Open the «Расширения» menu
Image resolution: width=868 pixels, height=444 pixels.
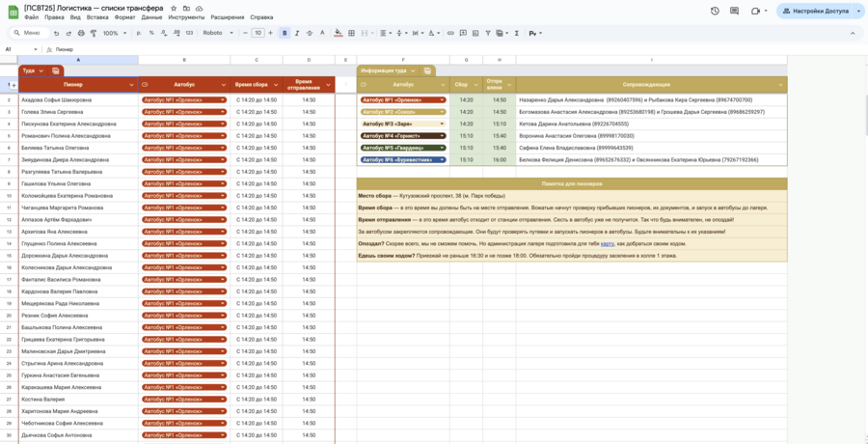[x=228, y=17]
